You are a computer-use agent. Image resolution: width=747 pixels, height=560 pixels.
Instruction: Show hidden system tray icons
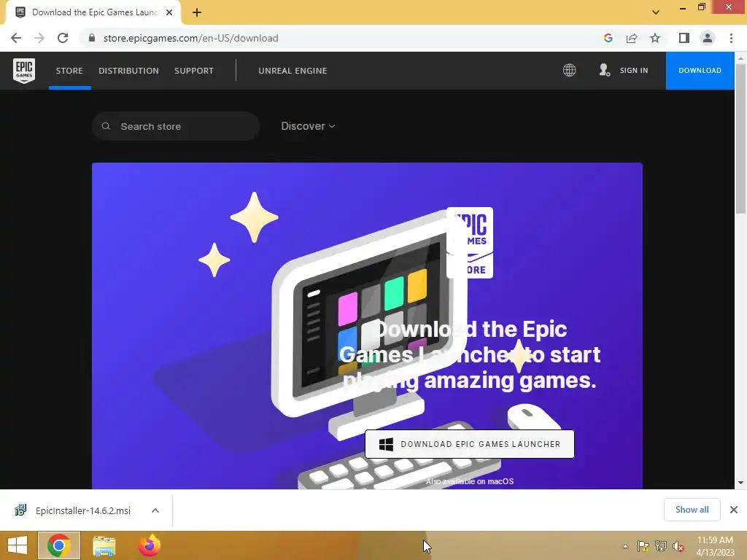tap(625, 546)
